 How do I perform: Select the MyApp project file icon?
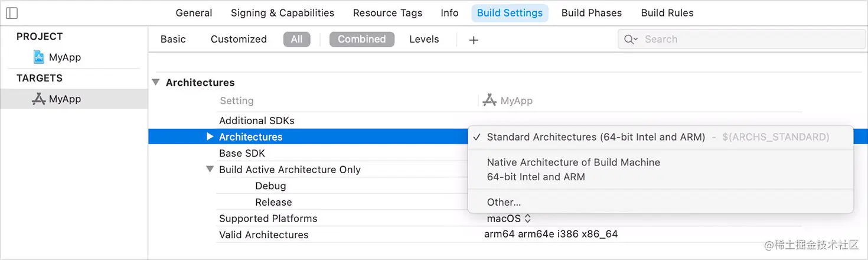[x=39, y=57]
